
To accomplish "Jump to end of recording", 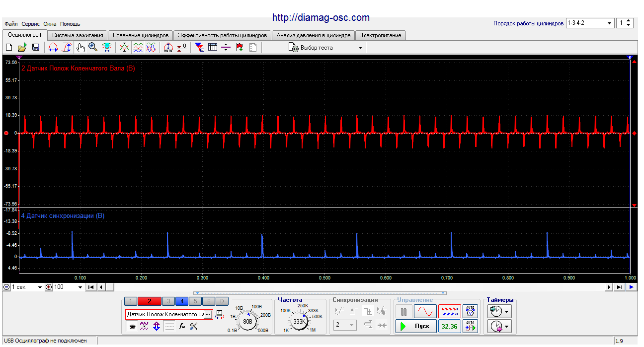I will click(x=620, y=287).
